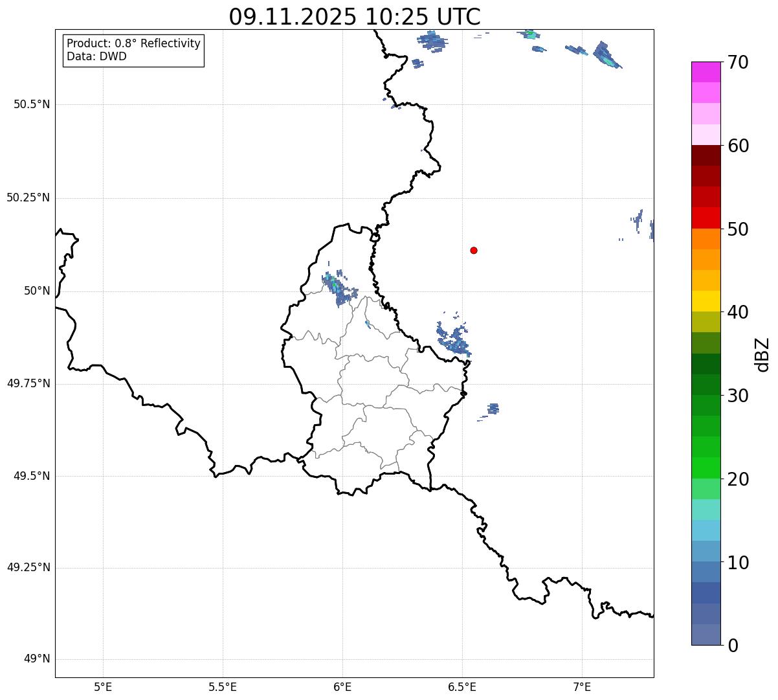Click radar echo at right edge near 50.2°N
Viewport: 778px width, 700px height.
pos(652,230)
